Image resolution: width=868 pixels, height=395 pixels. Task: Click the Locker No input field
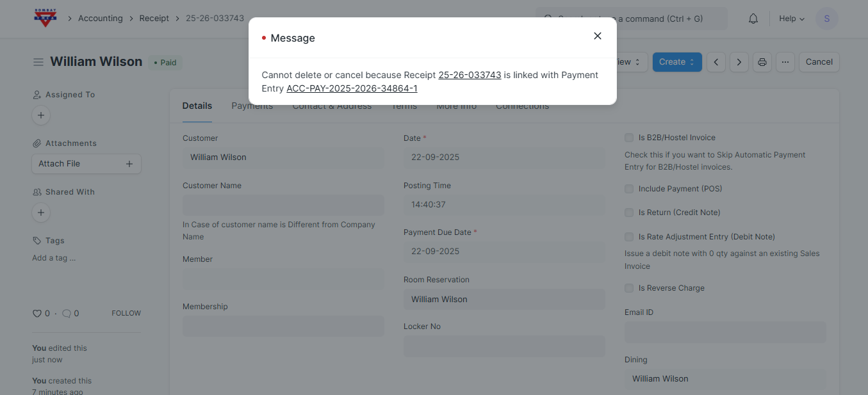click(x=504, y=346)
